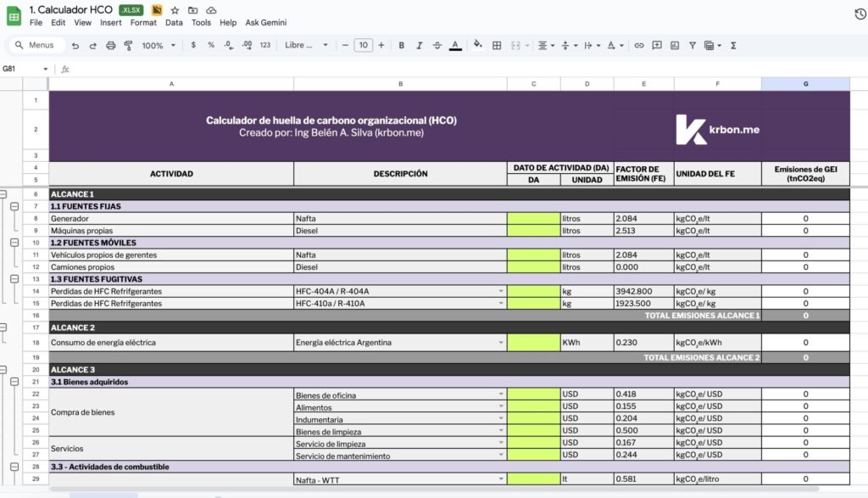The width and height of the screenshot is (868, 498).
Task: Create a filter with the funnel icon
Action: tap(693, 45)
